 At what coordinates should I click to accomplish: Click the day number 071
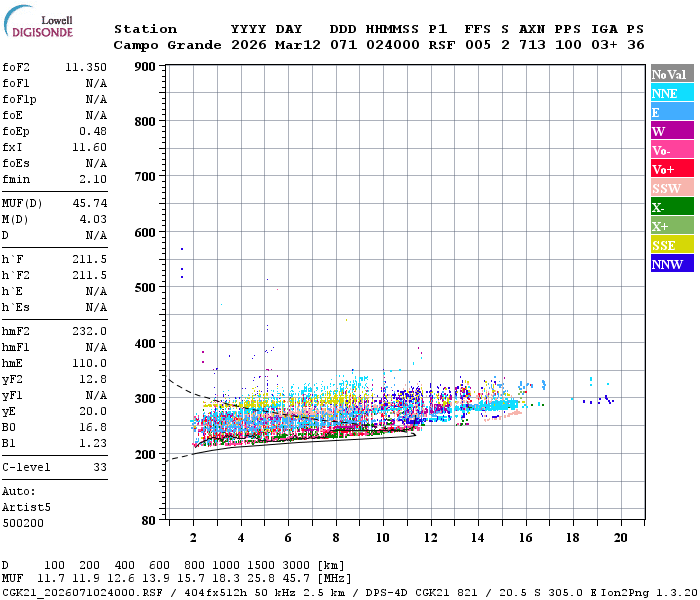tap(343, 45)
